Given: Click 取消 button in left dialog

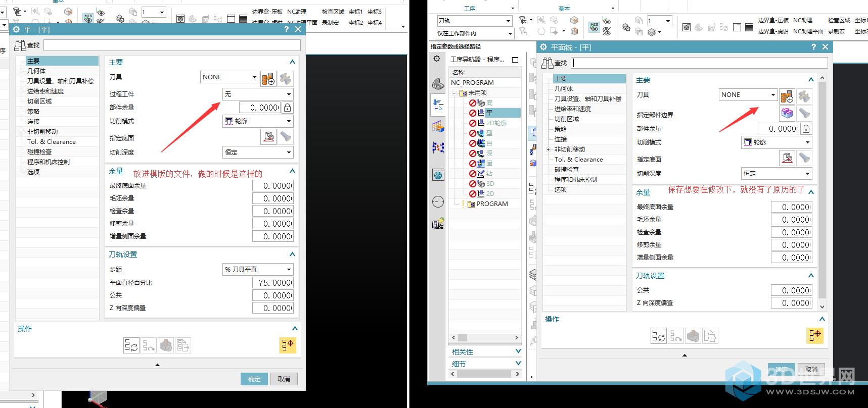Looking at the screenshot, I should (284, 379).
